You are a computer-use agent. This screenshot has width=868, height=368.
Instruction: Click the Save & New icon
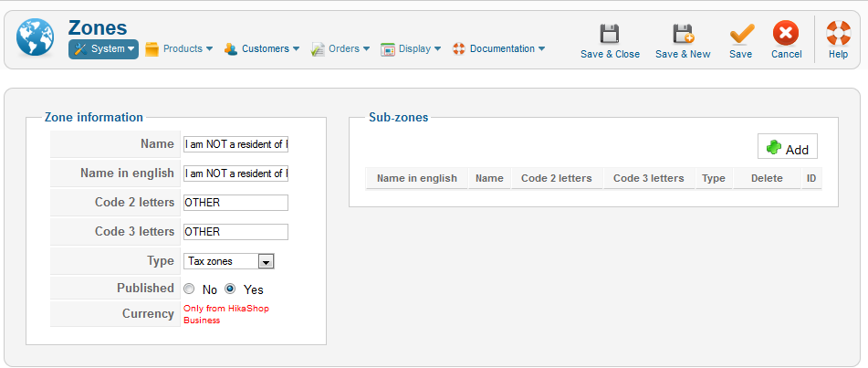click(x=683, y=35)
